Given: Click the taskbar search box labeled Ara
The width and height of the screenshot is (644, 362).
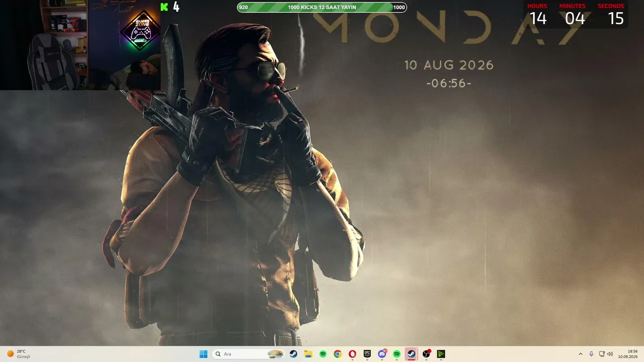Looking at the screenshot, I should [x=249, y=354].
